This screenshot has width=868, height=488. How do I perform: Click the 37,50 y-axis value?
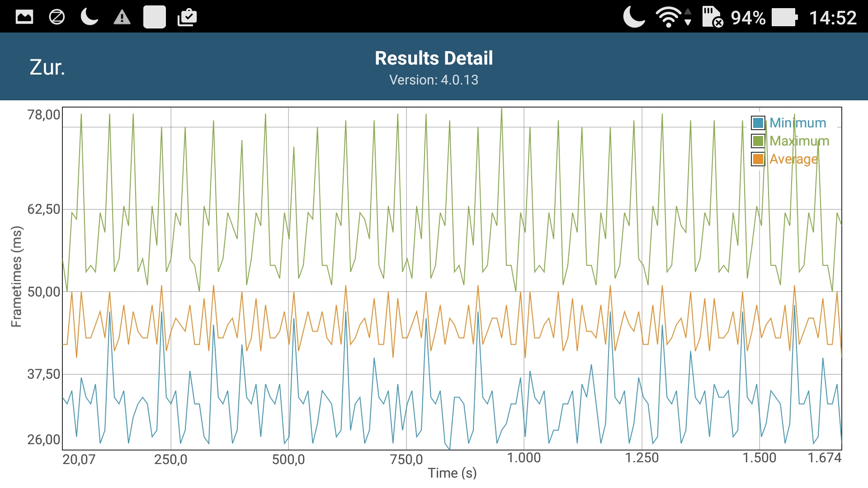coord(44,374)
